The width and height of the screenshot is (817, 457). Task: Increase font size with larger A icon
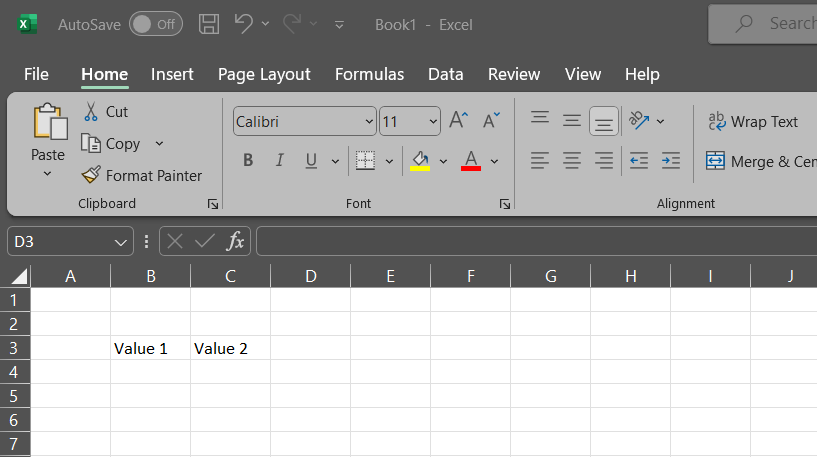tap(459, 120)
